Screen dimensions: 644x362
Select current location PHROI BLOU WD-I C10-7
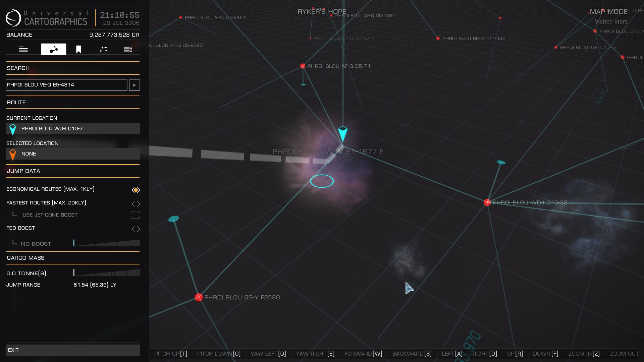tap(73, 128)
